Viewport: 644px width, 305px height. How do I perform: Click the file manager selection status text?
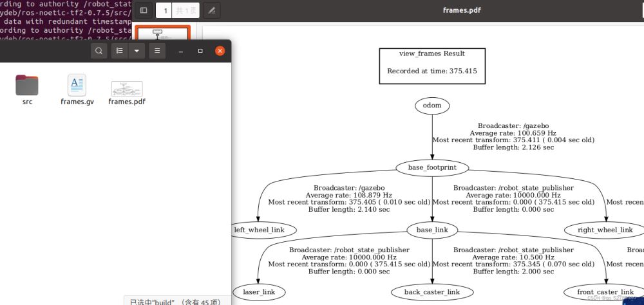pyautogui.click(x=175, y=302)
